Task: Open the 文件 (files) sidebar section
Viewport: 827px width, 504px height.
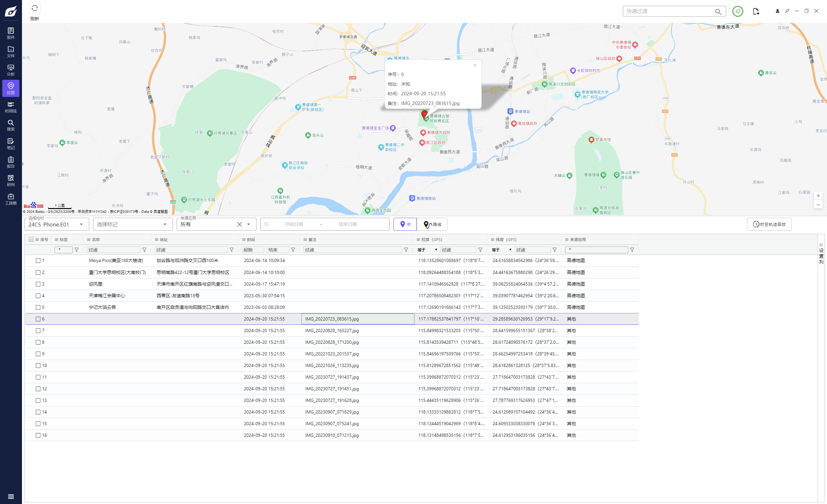Action: (x=11, y=52)
